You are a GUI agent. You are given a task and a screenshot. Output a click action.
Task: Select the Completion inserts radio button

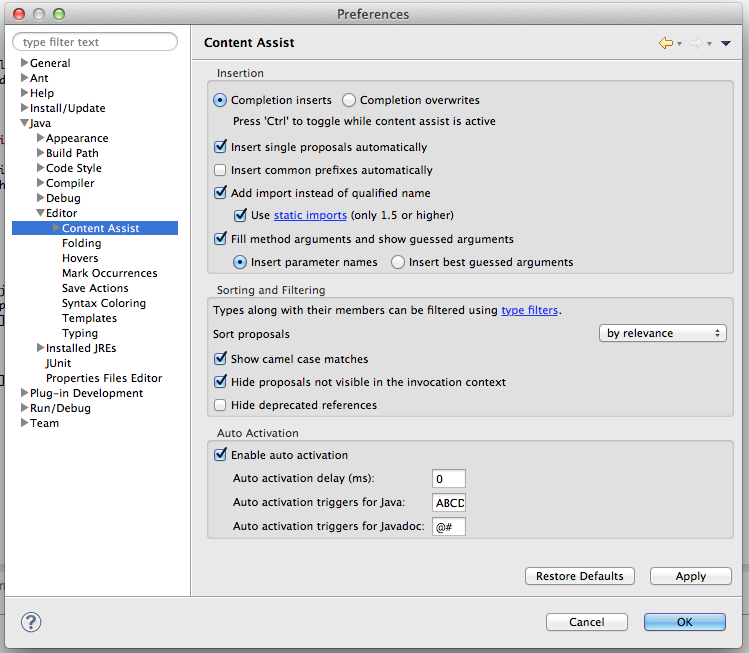click(220, 100)
